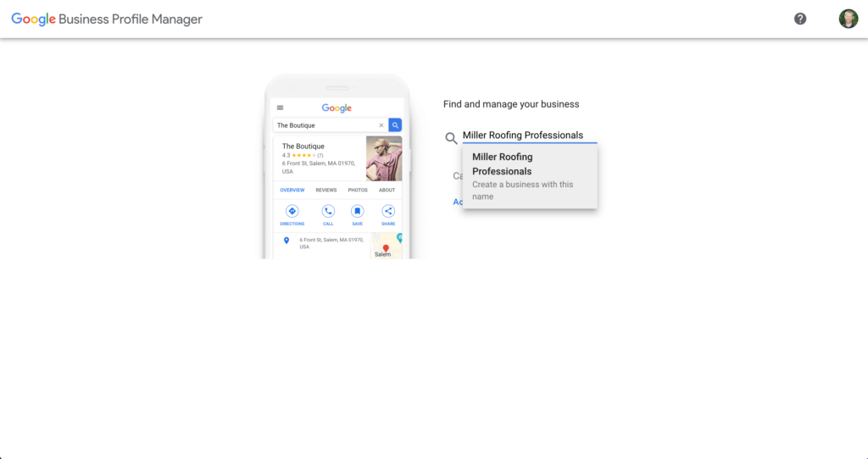Open the Help icon in the header
This screenshot has height=459, width=868.
pos(800,19)
